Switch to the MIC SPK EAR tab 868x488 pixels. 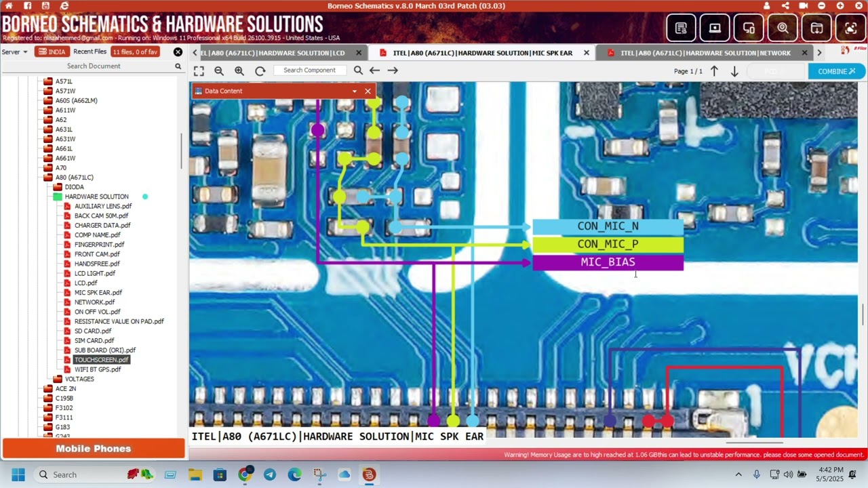point(482,53)
